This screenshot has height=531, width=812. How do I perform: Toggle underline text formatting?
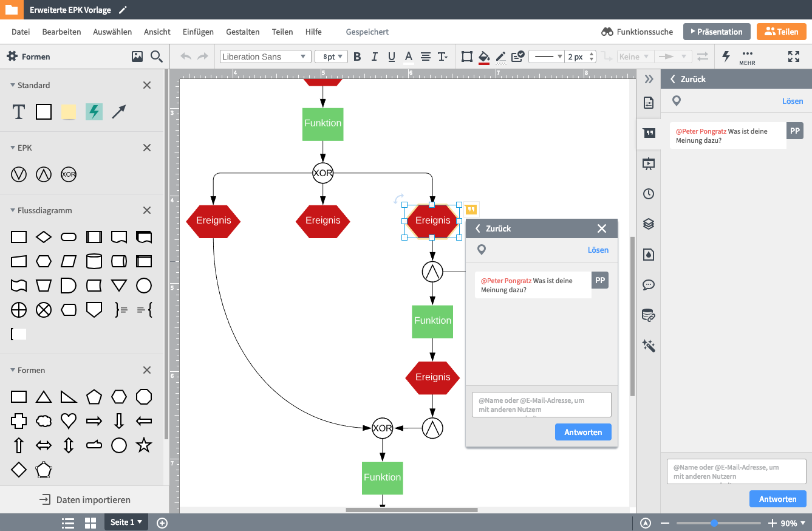point(392,57)
